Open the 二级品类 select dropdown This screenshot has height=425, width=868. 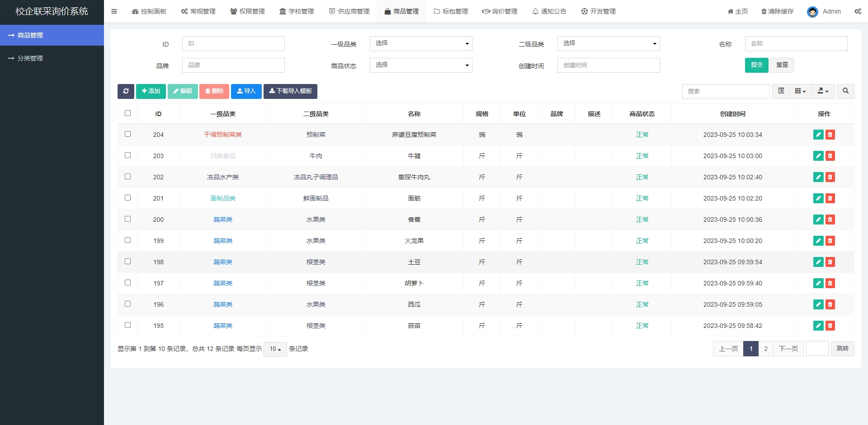point(609,43)
